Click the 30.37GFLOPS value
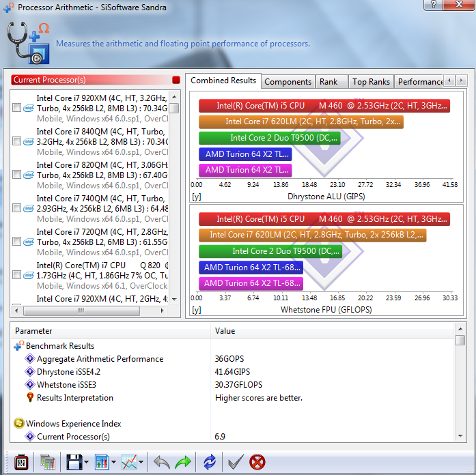Viewport: 476px width, 475px height. click(238, 385)
